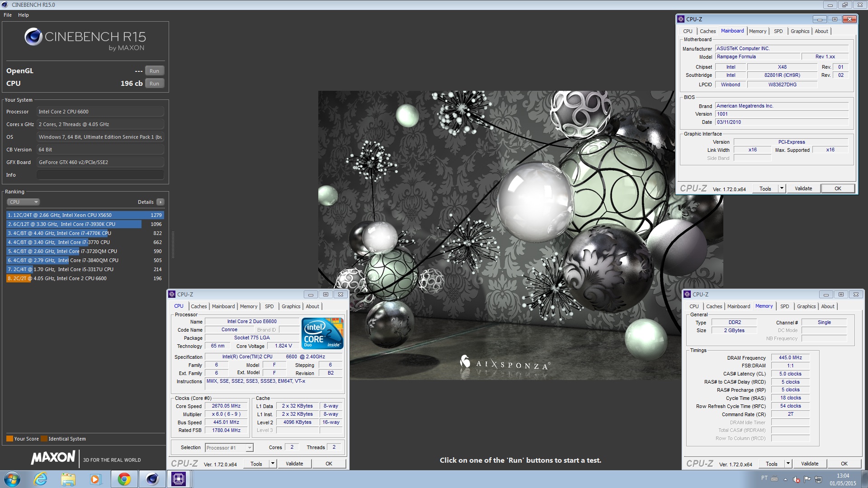Select ranking row Core i7-4770K CPU
868x488 pixels.
click(85, 233)
